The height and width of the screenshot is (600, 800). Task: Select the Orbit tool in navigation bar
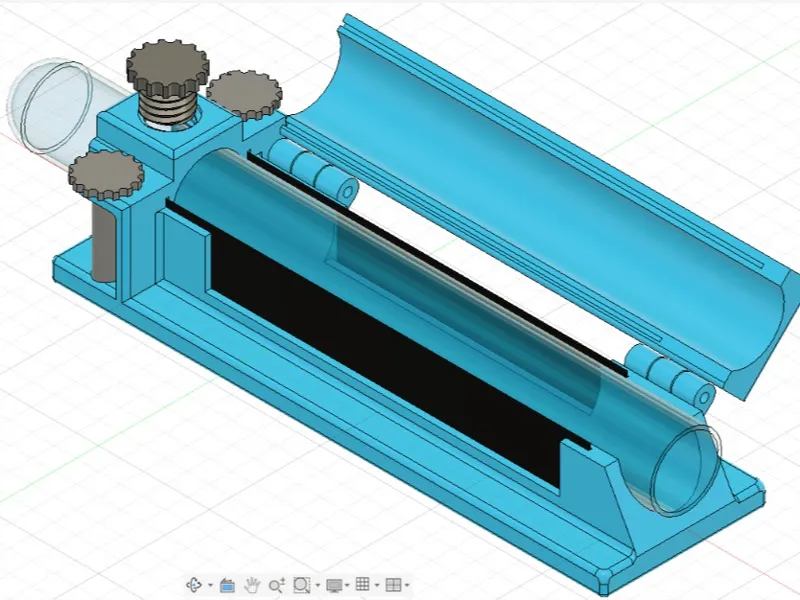click(x=194, y=585)
